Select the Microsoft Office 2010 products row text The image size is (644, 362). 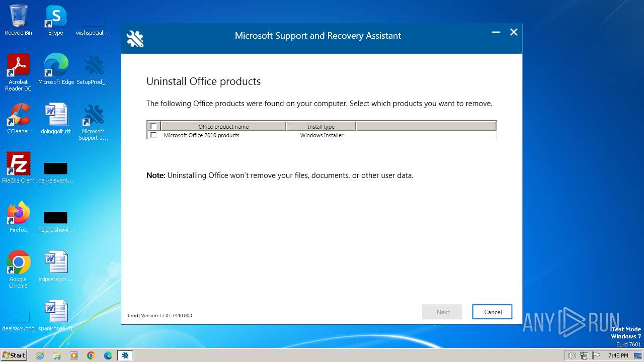[201, 135]
